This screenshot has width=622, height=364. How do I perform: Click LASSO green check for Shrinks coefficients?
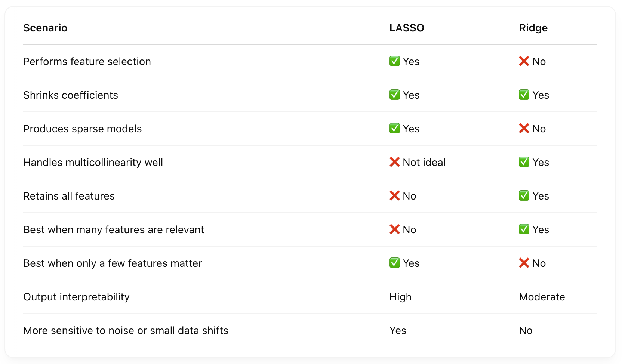394,95
